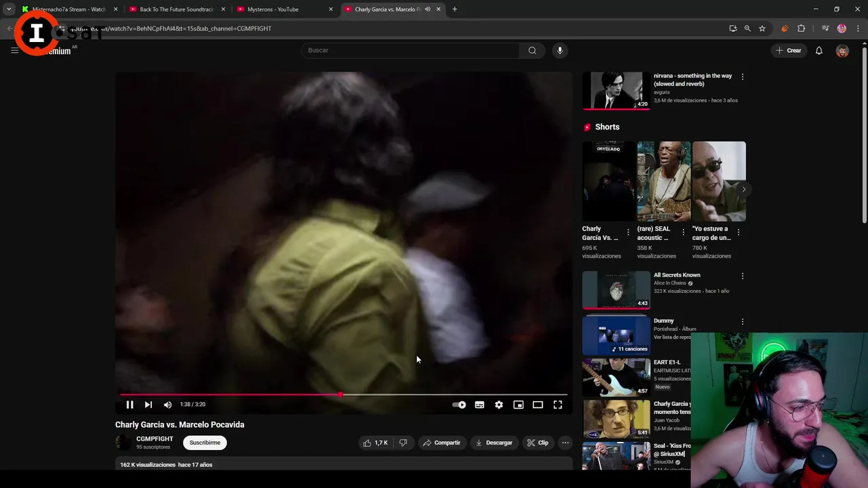Mute the audio icon on Charly Garcia tab
The height and width of the screenshot is (488, 868).
point(427,9)
